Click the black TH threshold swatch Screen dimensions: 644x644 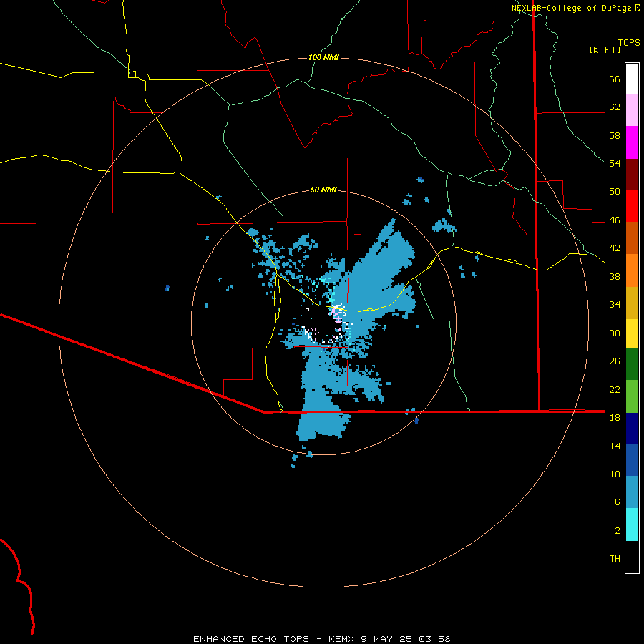[x=632, y=557]
